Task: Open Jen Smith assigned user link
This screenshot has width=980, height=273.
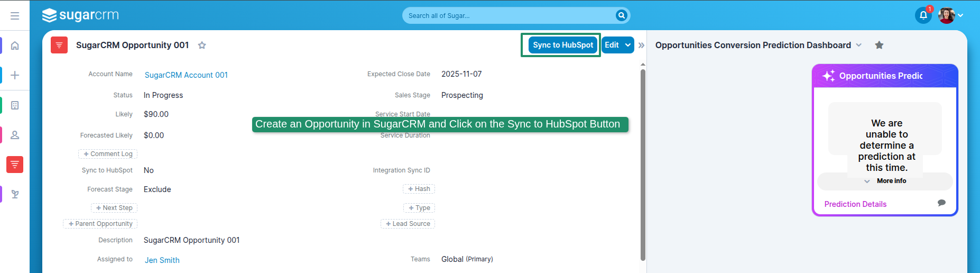Action: (x=162, y=260)
